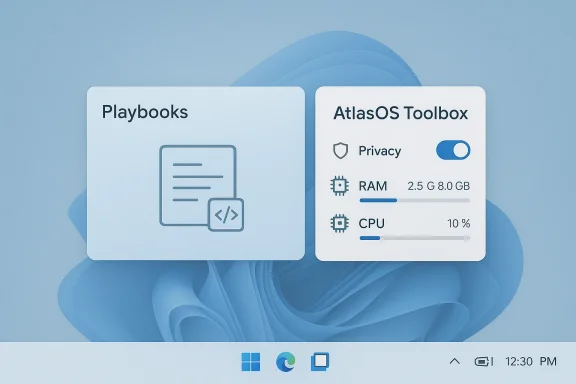Click the CPU label
This screenshot has height=384, width=576.
coord(372,223)
